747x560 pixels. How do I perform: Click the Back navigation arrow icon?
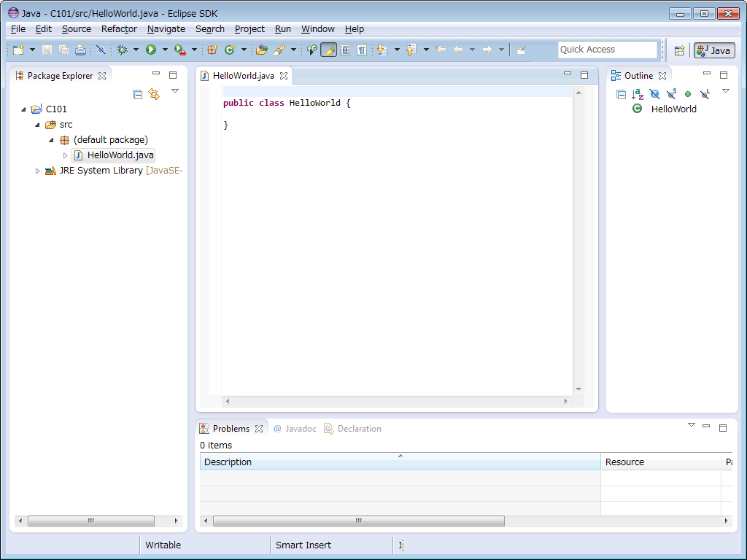458,50
